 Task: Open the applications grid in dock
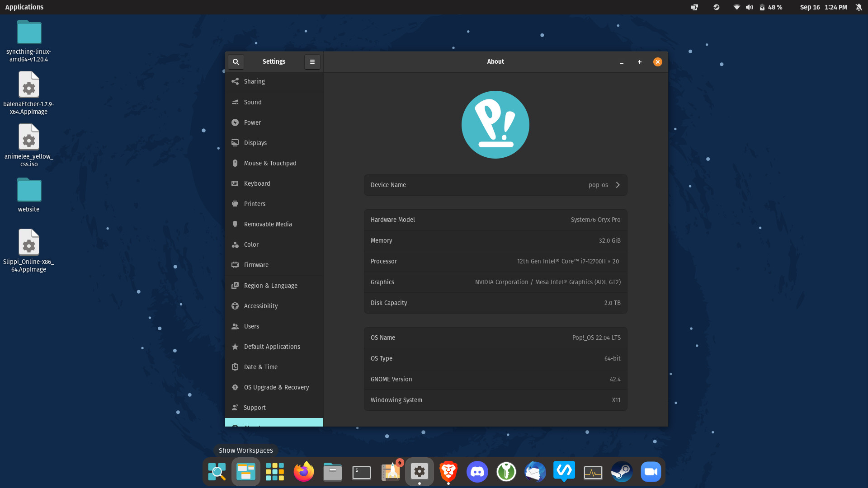[274, 472]
